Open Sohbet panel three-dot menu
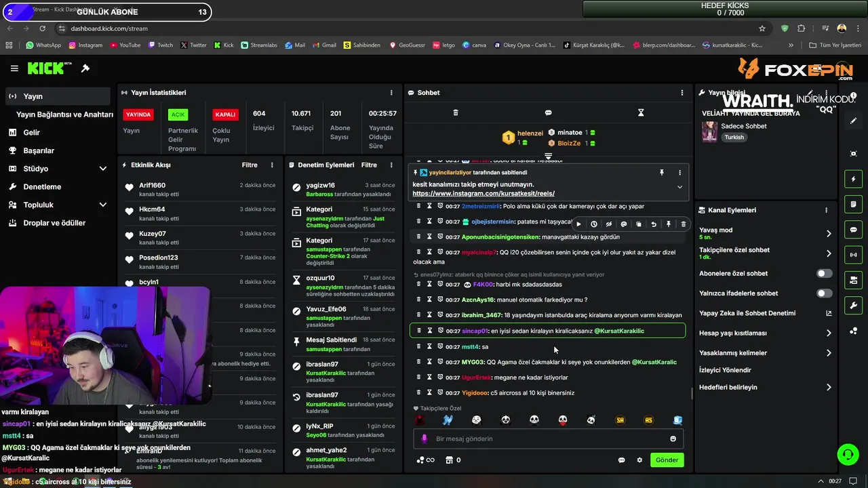868x488 pixels. click(x=682, y=92)
